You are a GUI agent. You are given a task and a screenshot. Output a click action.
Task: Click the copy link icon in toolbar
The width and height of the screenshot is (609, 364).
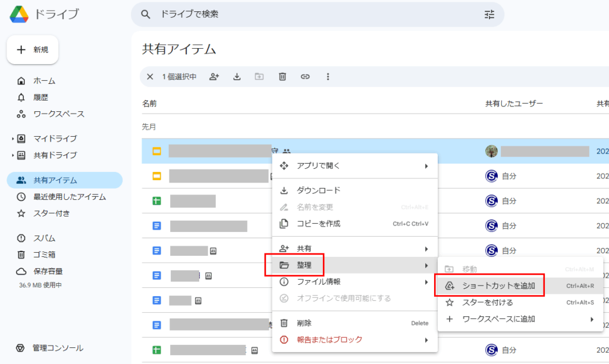coord(305,77)
